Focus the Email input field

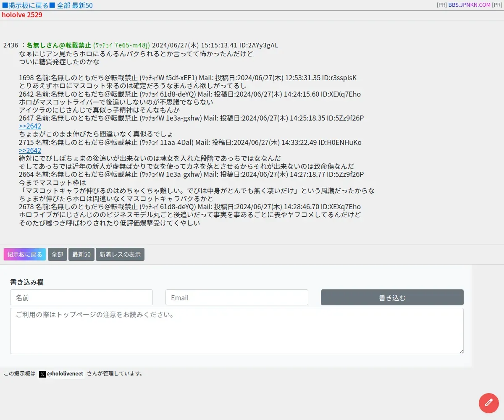[x=237, y=297]
